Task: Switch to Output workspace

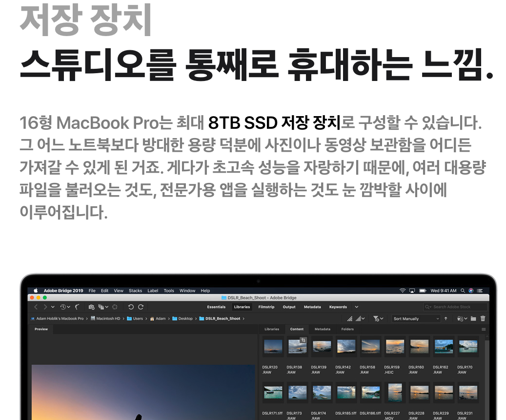Action: tap(289, 307)
